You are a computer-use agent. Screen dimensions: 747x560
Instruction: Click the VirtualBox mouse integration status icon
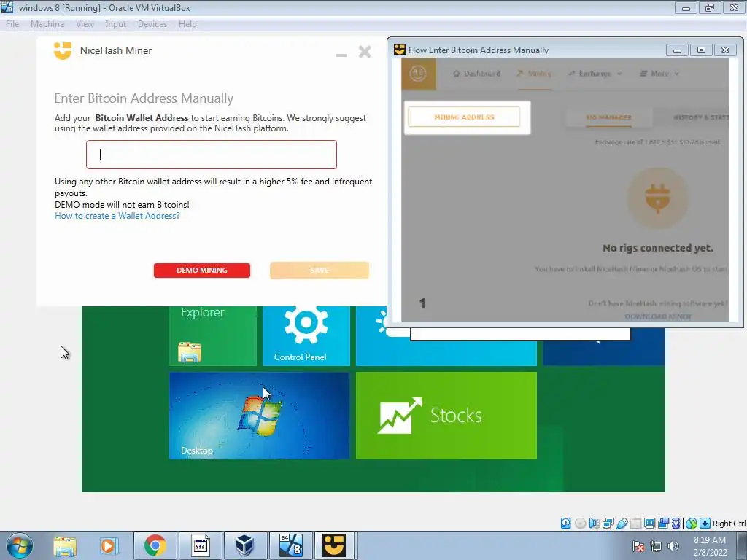click(692, 524)
